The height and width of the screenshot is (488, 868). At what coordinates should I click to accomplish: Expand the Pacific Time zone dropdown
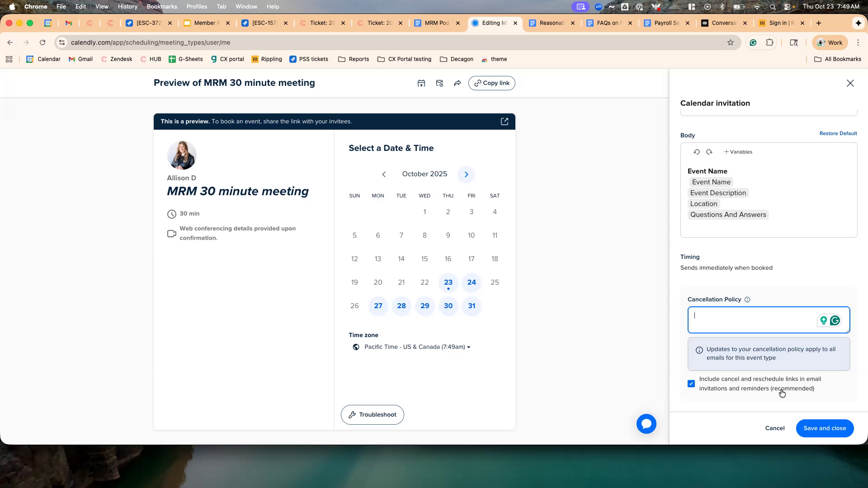(417, 347)
